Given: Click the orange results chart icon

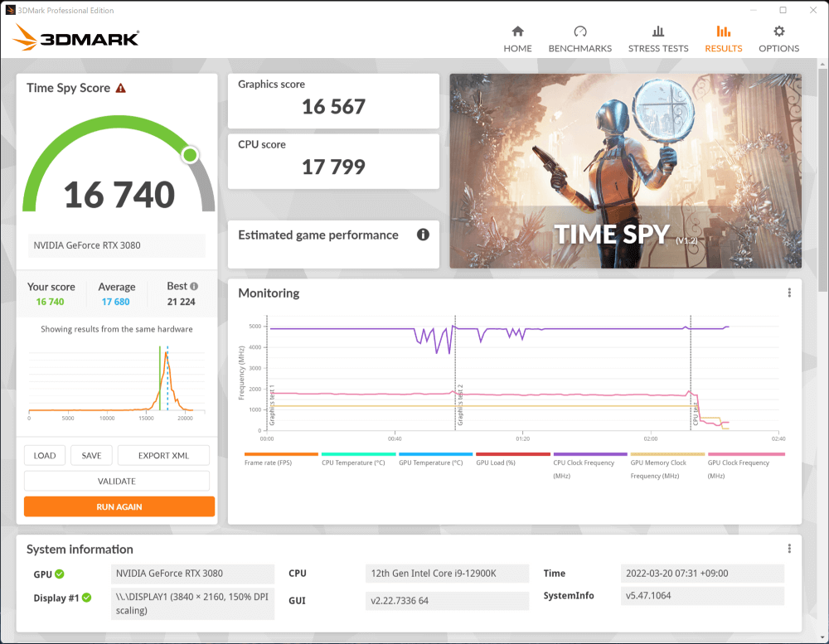Looking at the screenshot, I should click(x=723, y=31).
